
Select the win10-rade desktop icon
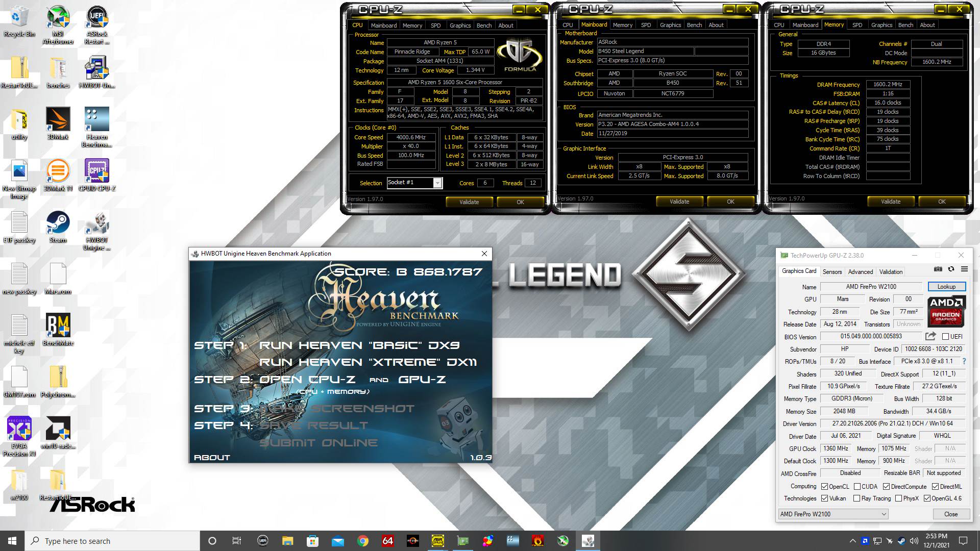pyautogui.click(x=58, y=433)
